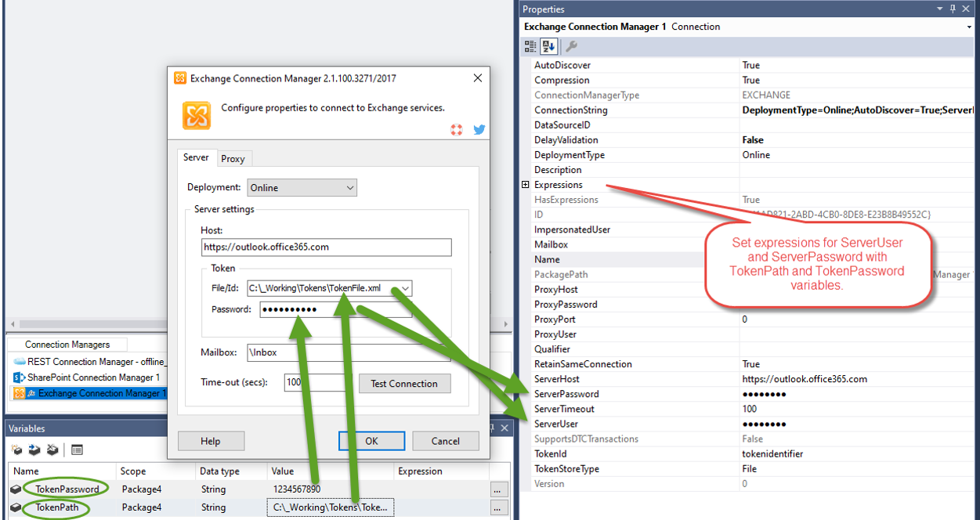Click the REST Connection Manager cloud icon
The width and height of the screenshot is (980, 520).
pos(20,362)
